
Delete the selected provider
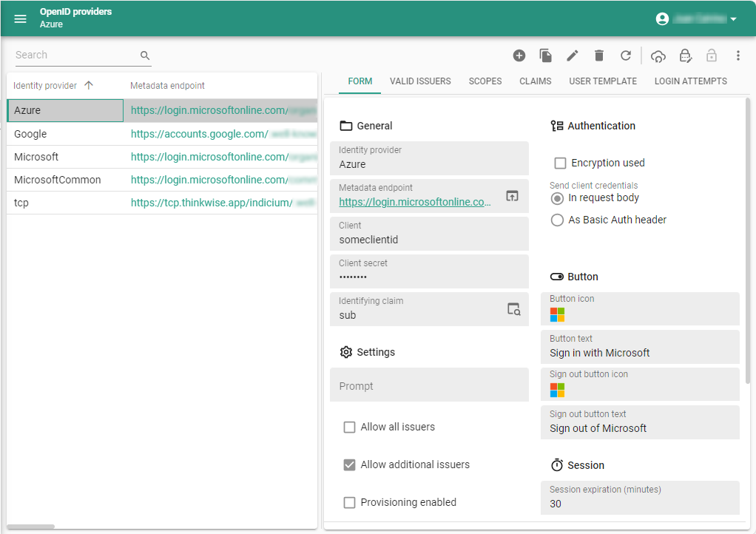599,55
